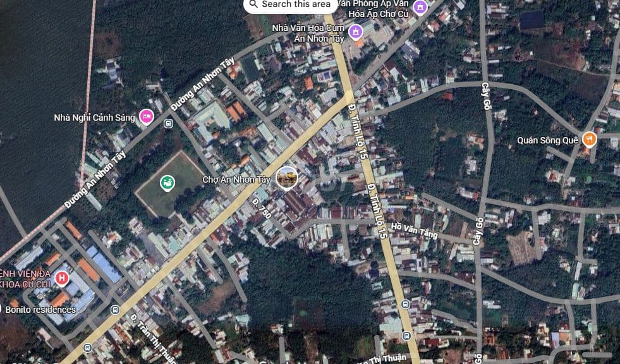
Task: Select the Văn Phòng Ấp Văn Hóa purple pin
Action: point(420,8)
